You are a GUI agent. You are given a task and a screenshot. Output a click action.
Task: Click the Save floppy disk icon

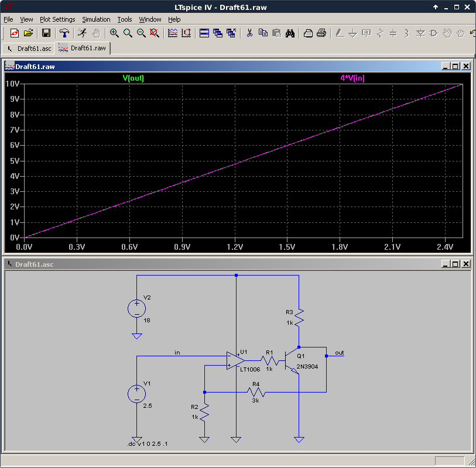click(46, 33)
